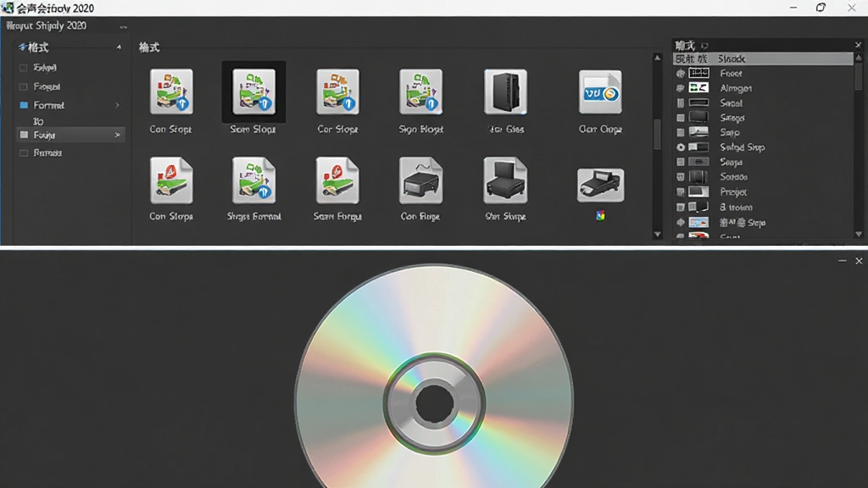Click the row icon beside 'Snael'
This screenshot has height=488, width=868.
coord(681,103)
